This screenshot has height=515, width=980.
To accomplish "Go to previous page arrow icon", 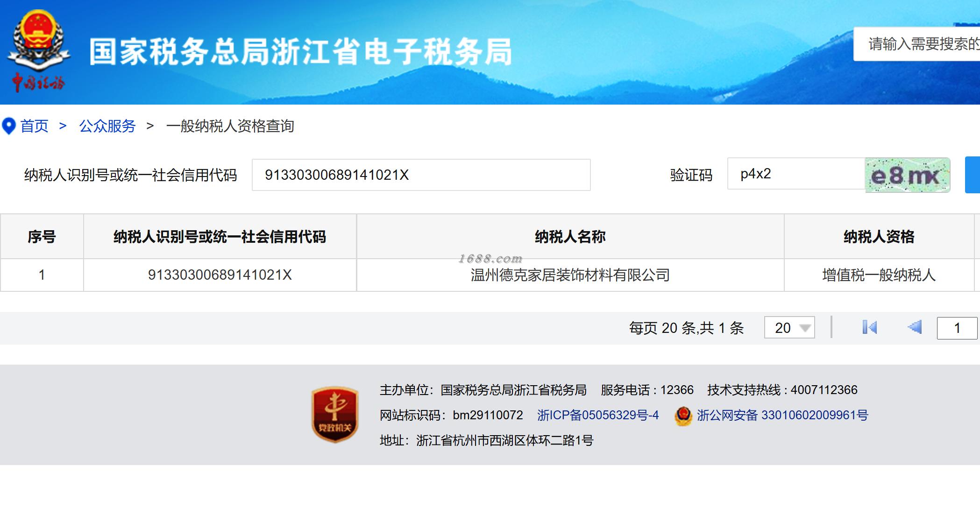I will (x=915, y=327).
